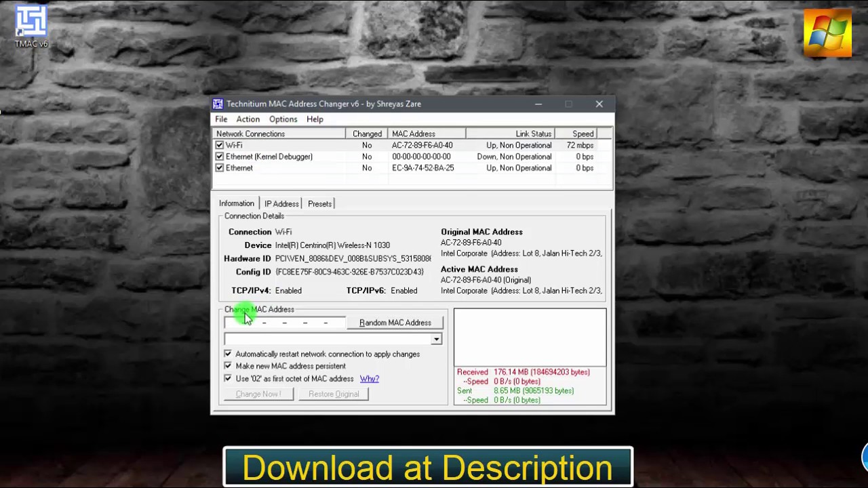Click the Restore Original button
868x488 pixels.
coord(334,394)
